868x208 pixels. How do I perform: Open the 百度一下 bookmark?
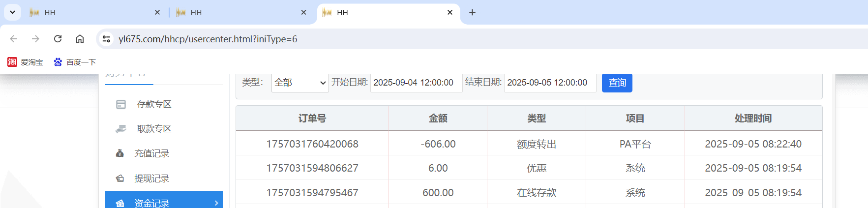coord(75,62)
